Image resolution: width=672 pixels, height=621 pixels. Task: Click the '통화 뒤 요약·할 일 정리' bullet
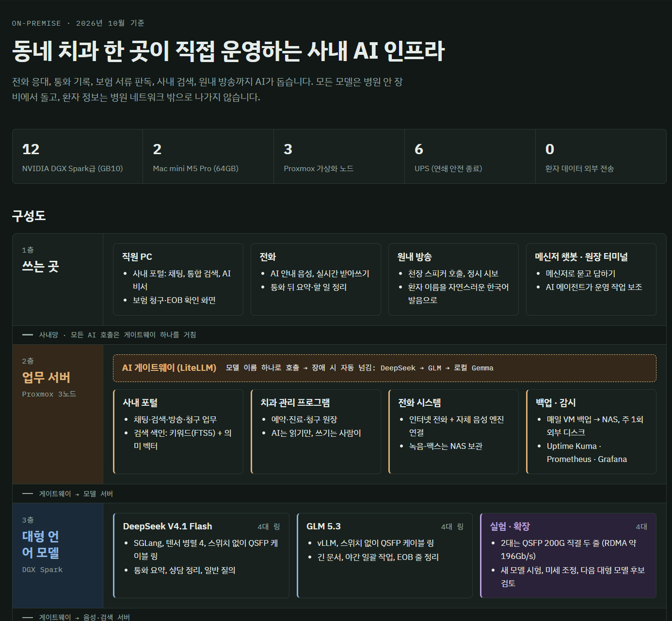click(x=309, y=287)
